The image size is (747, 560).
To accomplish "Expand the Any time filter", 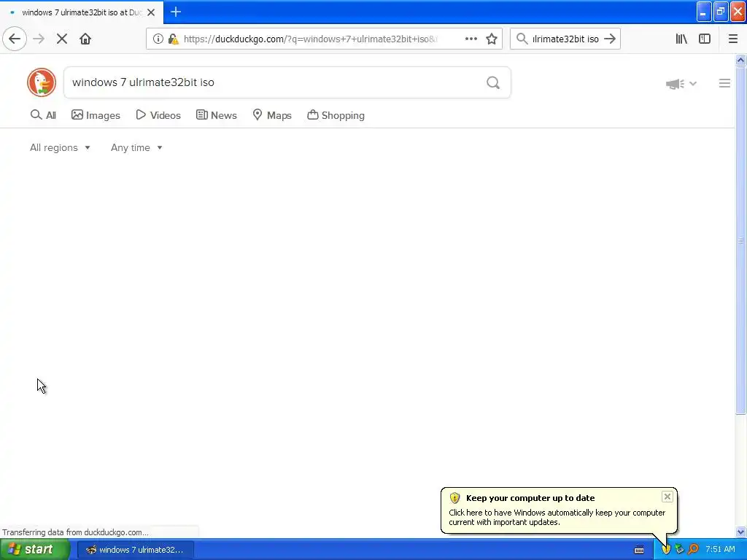I will tap(136, 147).
